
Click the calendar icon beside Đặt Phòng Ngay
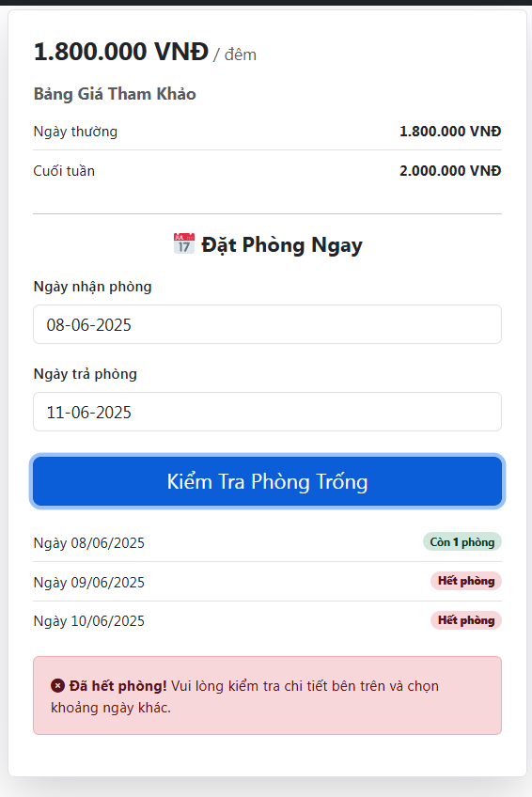coord(184,243)
